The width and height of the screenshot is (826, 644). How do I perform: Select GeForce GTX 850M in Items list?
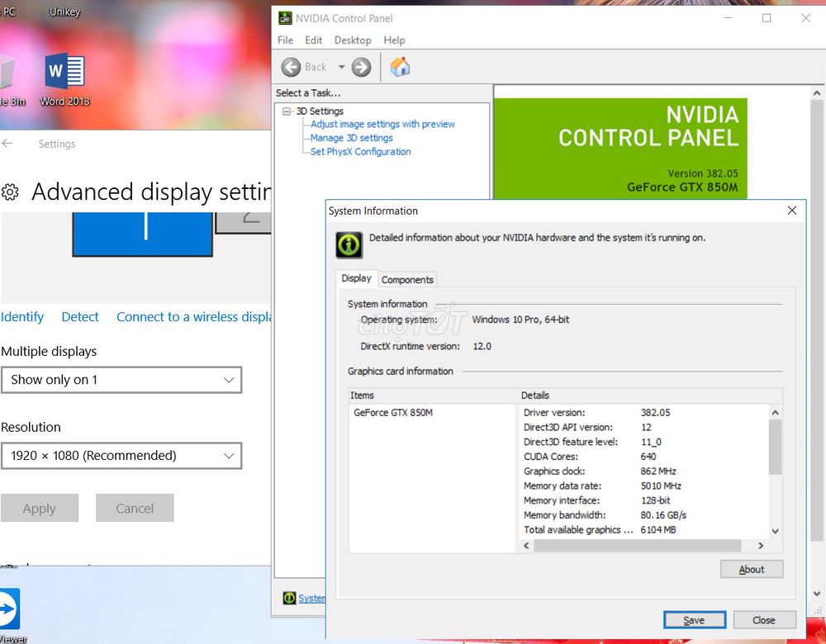click(x=393, y=412)
